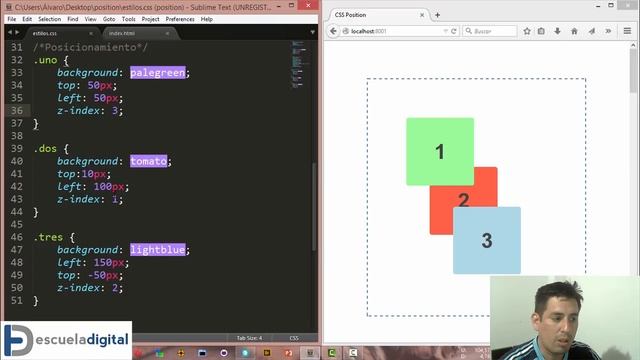Open the Help menu in Sublime Text

(x=207, y=19)
